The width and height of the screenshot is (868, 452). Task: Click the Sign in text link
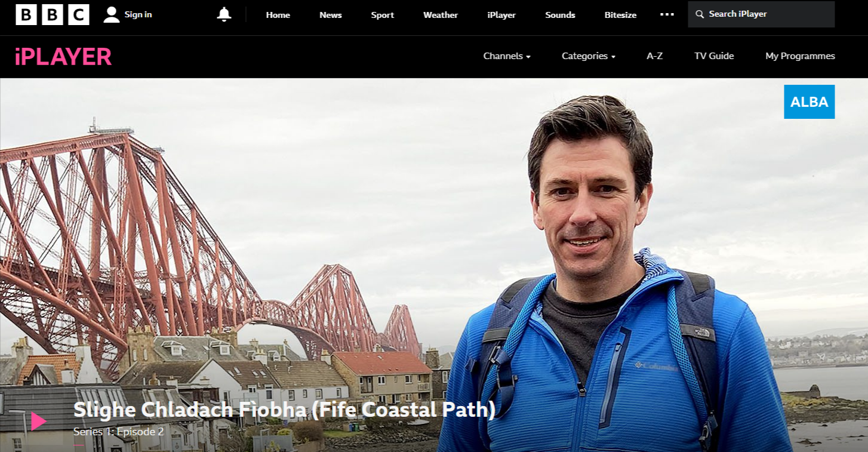[x=138, y=14]
